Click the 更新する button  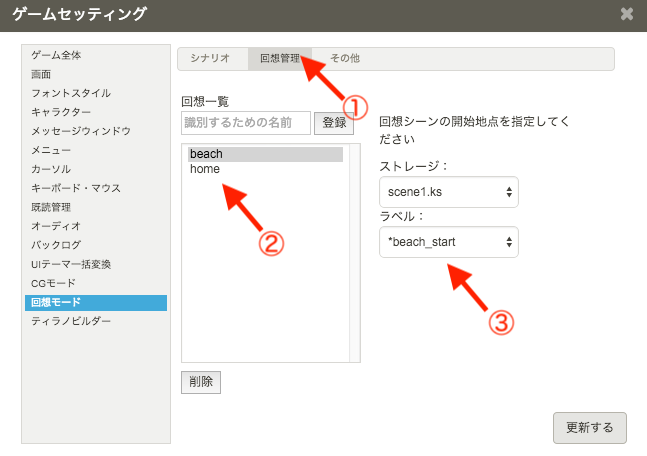pyautogui.click(x=590, y=427)
